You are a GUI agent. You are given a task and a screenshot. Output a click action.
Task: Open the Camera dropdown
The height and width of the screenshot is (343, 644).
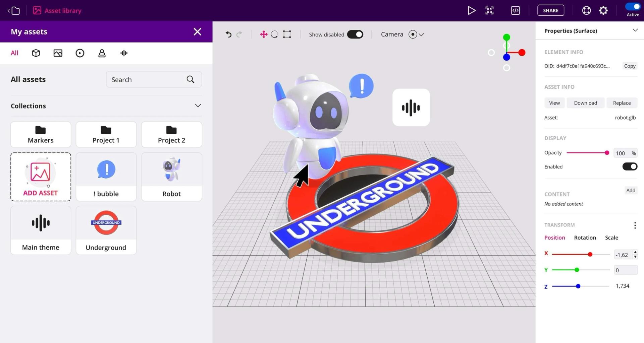pos(416,34)
